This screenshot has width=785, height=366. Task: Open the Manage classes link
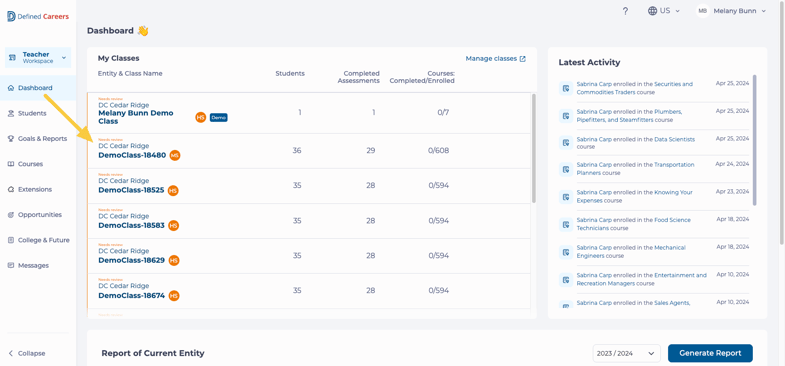click(495, 59)
